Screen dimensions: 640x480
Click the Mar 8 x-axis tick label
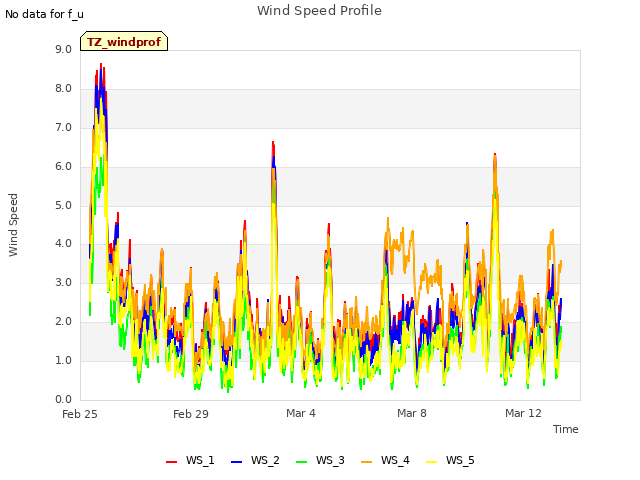point(412,413)
